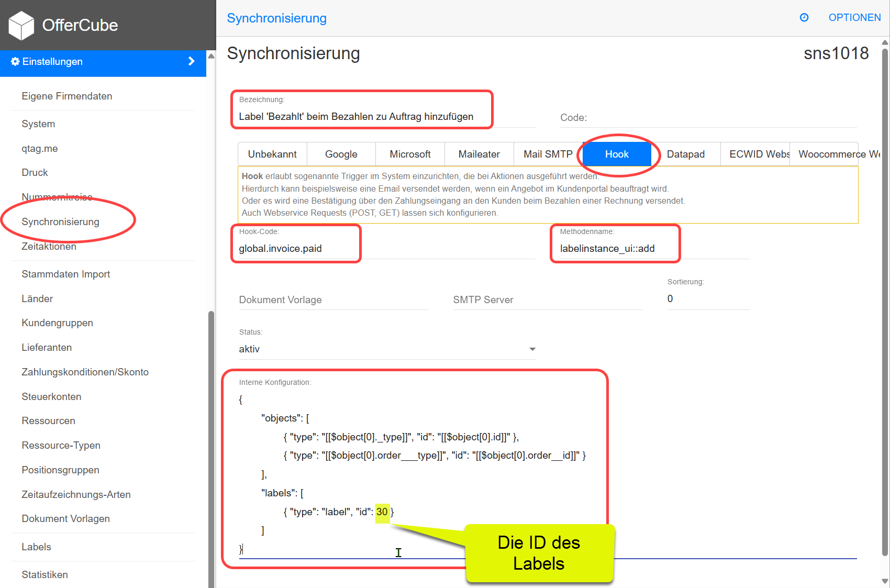Open System settings entry

coord(38,124)
